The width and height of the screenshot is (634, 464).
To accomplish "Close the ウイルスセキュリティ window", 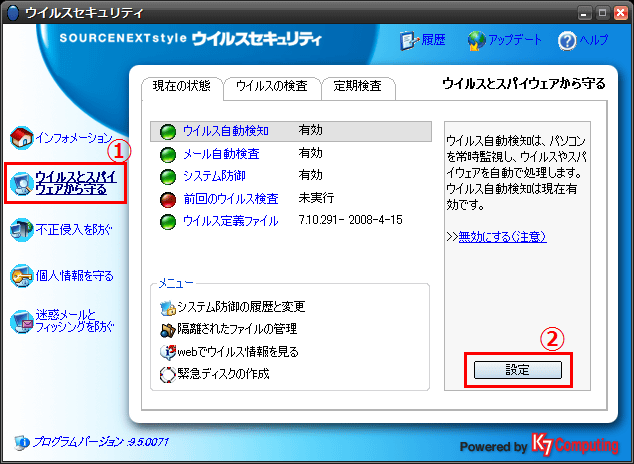I will click(x=621, y=13).
